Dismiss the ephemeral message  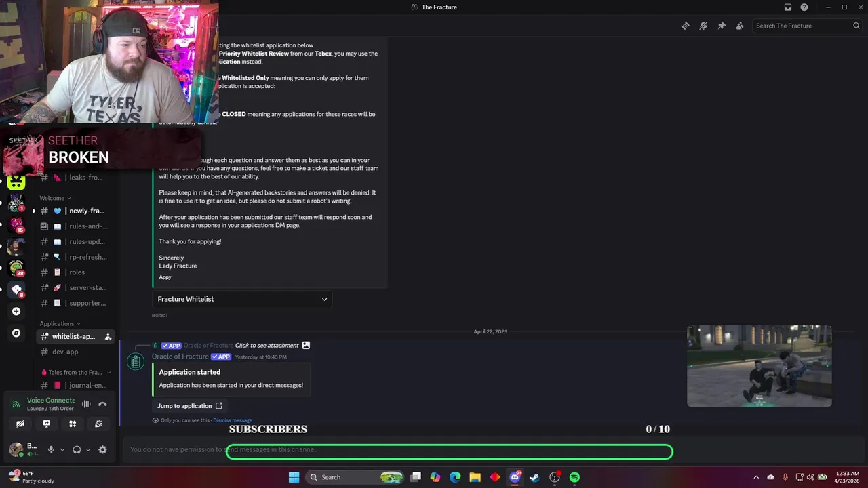(233, 420)
